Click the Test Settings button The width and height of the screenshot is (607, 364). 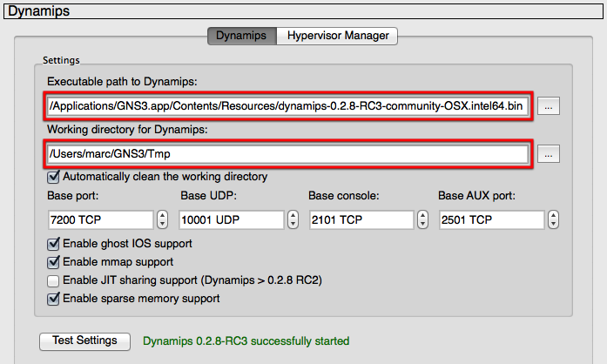coord(84,341)
